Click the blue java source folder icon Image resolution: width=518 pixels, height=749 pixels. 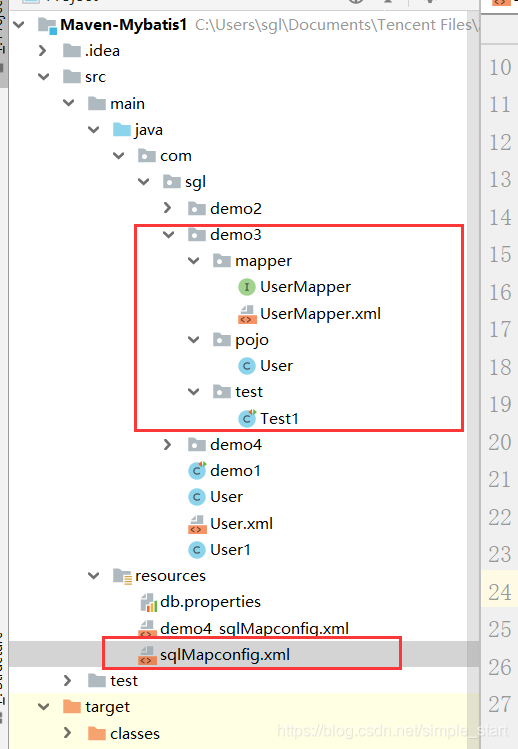tap(122, 129)
